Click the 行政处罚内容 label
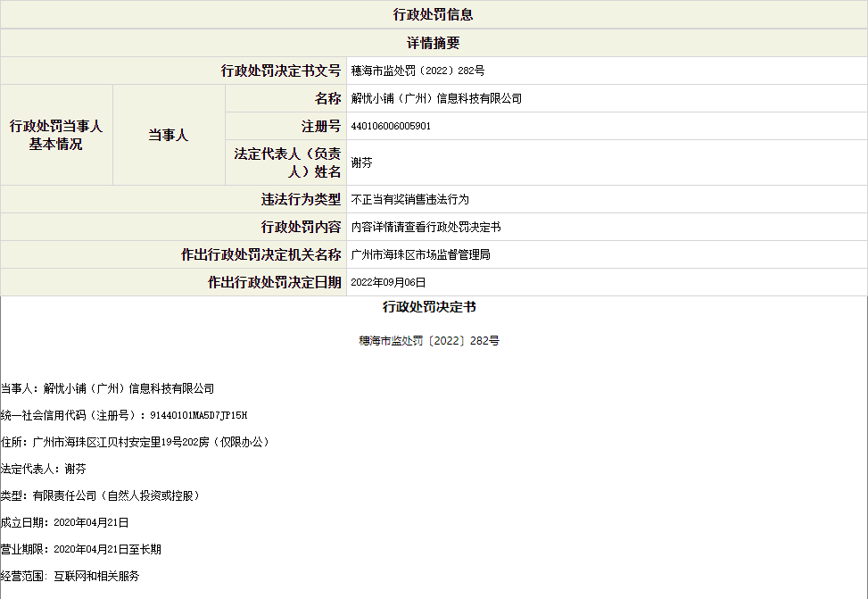The width and height of the screenshot is (868, 599). pos(302,227)
